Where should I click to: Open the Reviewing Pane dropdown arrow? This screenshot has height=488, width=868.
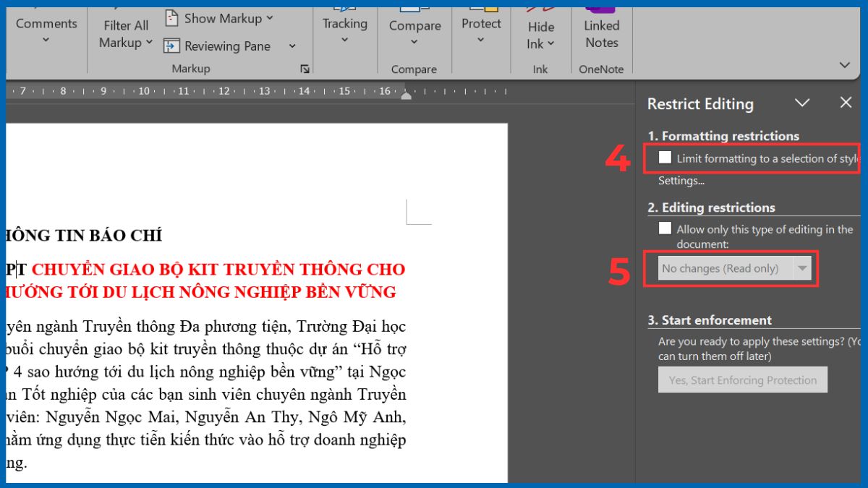[292, 46]
